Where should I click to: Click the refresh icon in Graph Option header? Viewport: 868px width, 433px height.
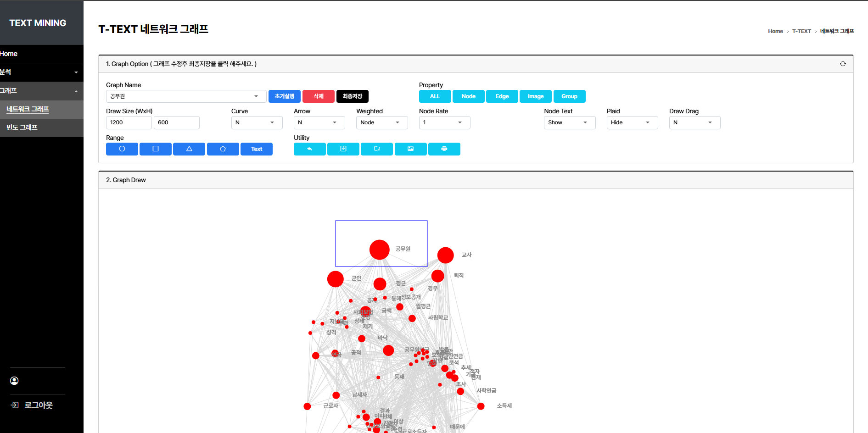point(843,64)
